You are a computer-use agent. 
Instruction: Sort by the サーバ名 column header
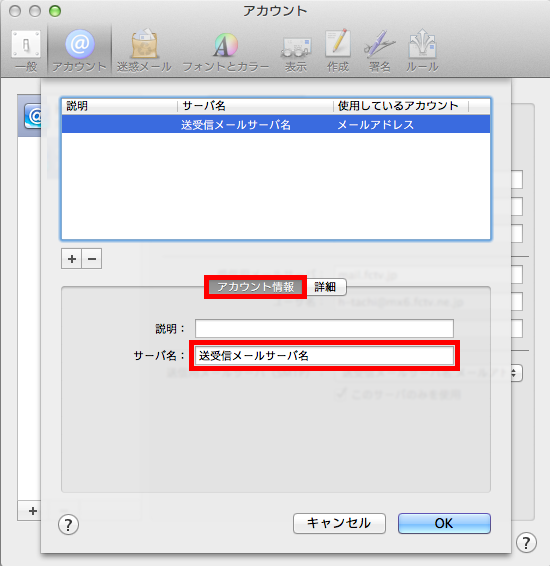pyautogui.click(x=255, y=106)
